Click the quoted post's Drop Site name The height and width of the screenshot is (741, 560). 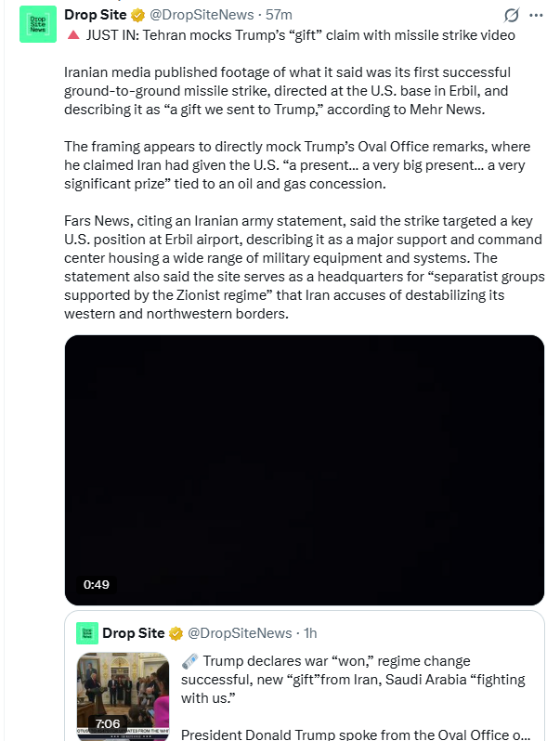[133, 633]
